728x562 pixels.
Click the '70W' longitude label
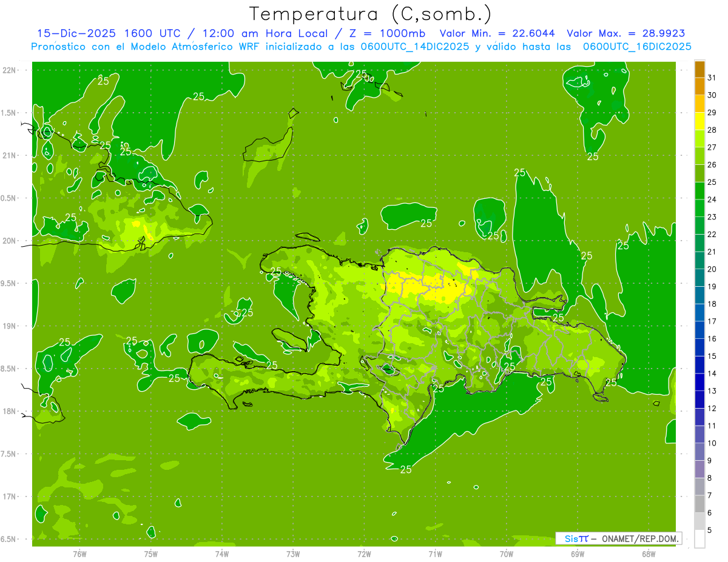click(507, 554)
